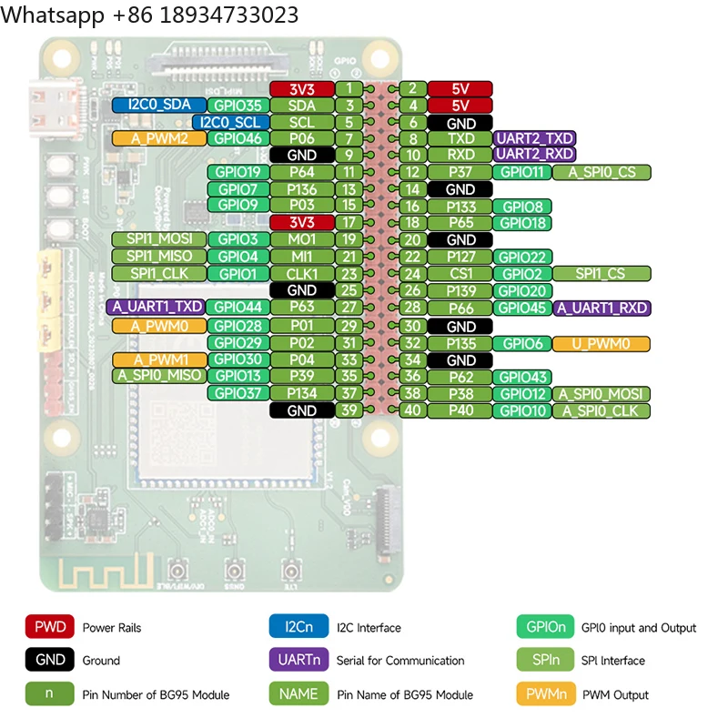728x728 pixels.
Task: Select the 'Serial for Communication' legend text
Action: 400,661
